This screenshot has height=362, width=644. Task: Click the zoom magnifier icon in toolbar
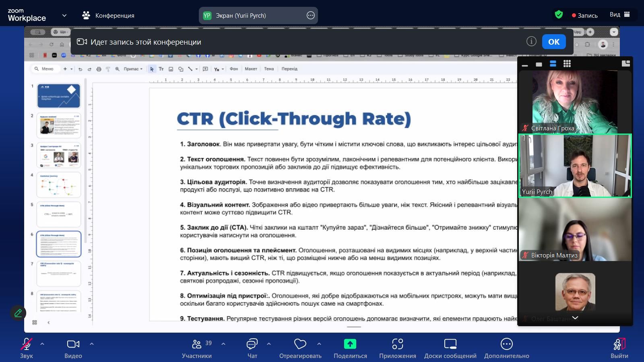118,69
